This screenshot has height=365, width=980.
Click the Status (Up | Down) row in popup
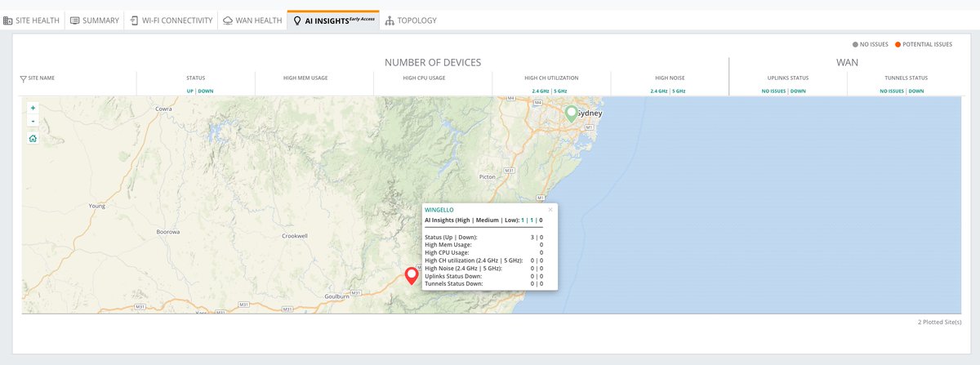pos(484,237)
